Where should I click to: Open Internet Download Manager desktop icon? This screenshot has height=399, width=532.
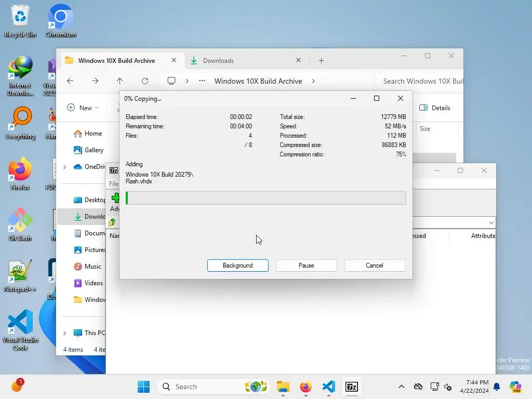[20, 76]
